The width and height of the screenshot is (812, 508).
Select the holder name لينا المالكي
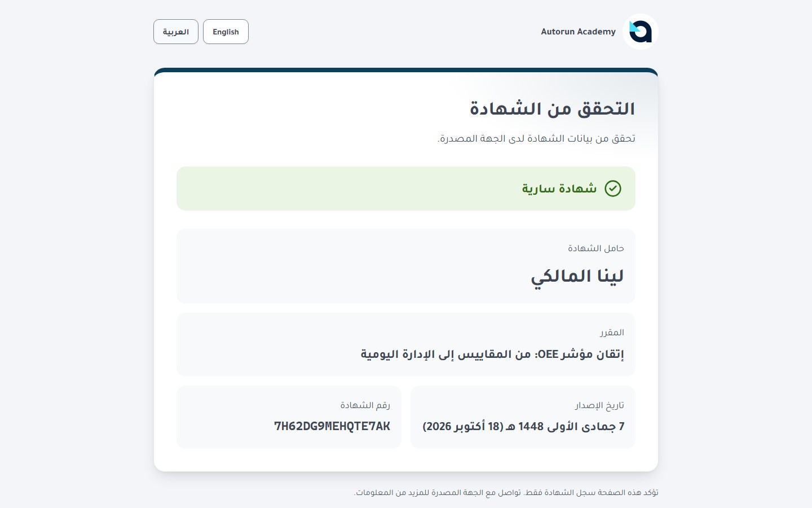tap(577, 277)
